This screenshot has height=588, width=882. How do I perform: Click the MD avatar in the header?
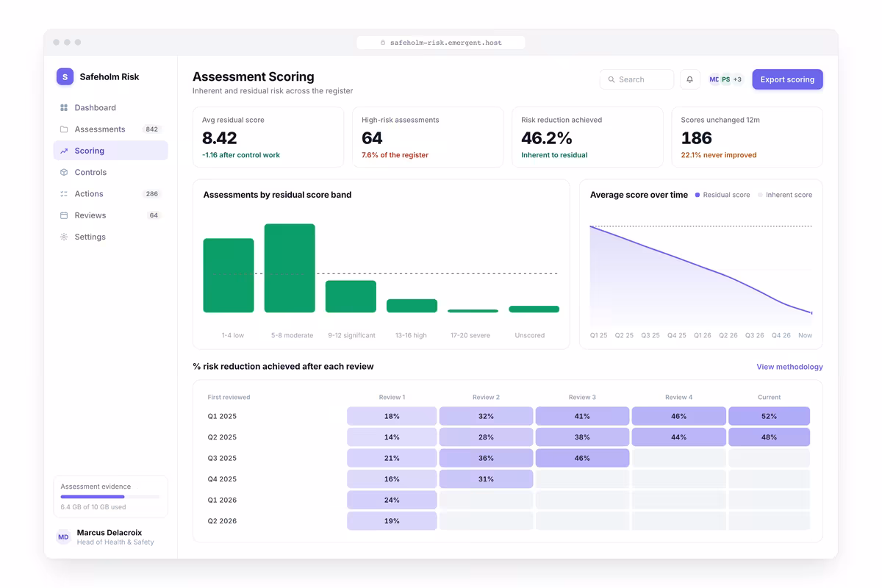coord(714,79)
